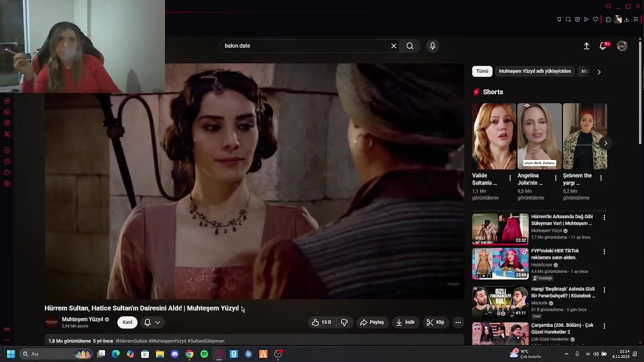Open the Muhteşem Yüzyıl channel avatar
Screen dimensions: 644x362
tap(51, 323)
